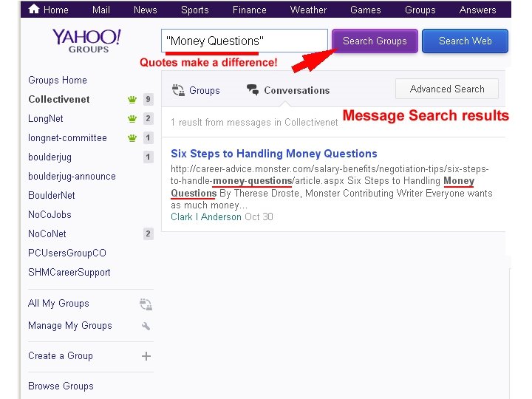
Task: Click the Search Web button
Action: tap(465, 41)
